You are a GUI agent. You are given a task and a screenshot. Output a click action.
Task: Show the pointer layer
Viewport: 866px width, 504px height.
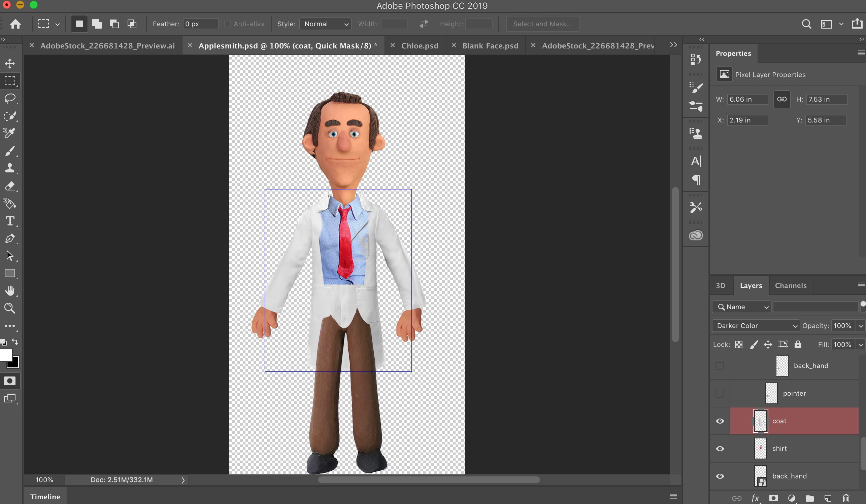719,393
